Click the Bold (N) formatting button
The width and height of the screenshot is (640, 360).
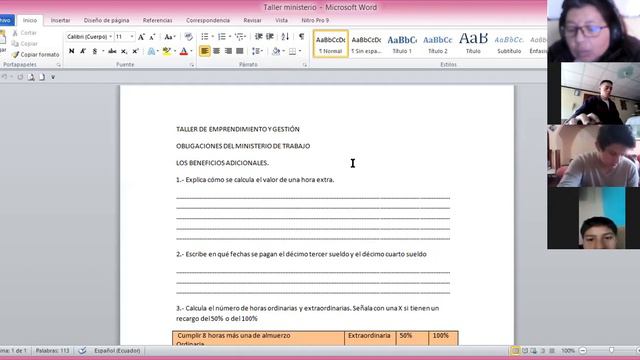tap(71, 51)
